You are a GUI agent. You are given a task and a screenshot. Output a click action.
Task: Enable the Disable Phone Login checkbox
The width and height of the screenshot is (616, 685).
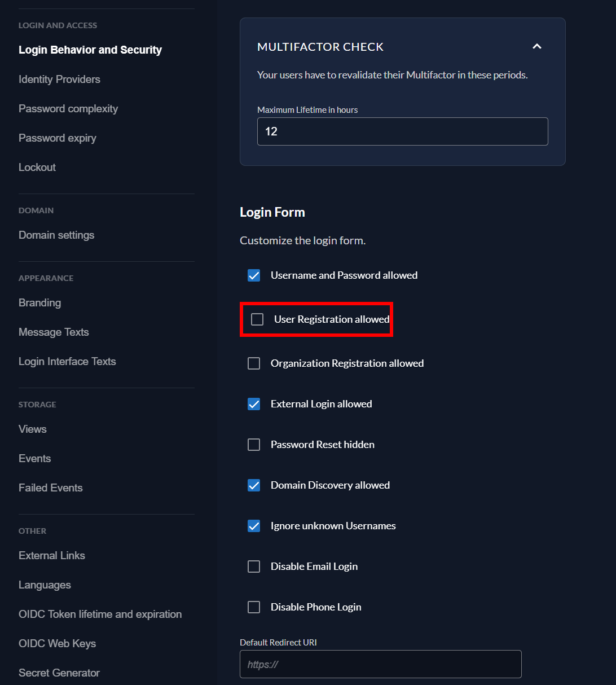(254, 607)
